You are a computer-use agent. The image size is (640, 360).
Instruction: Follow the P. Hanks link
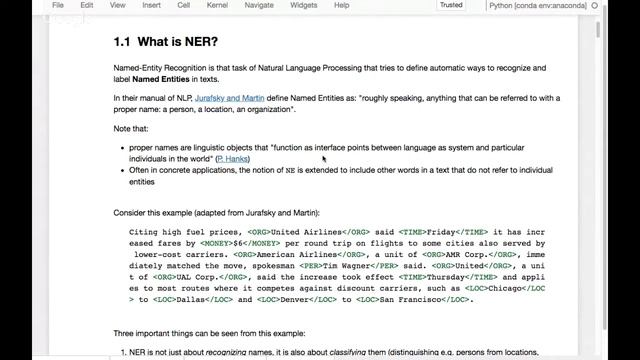click(x=233, y=159)
